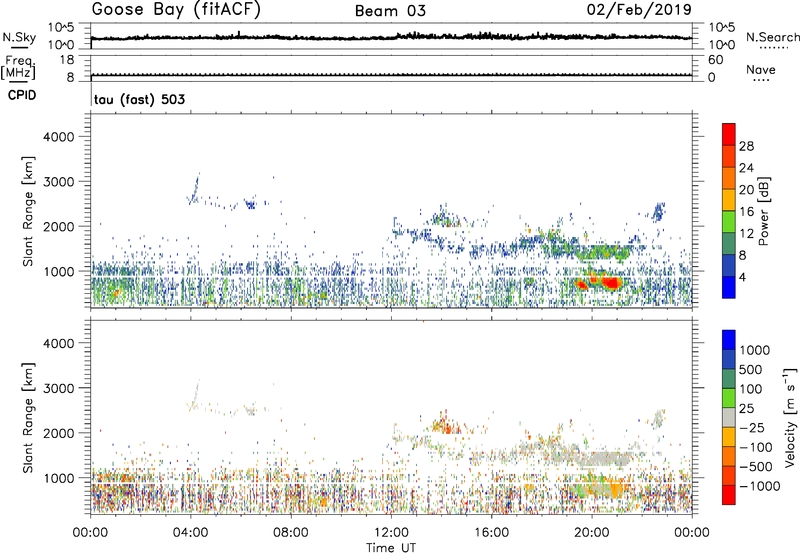Click the "2000" tick on the power panel
800x554 pixels.
point(58,226)
